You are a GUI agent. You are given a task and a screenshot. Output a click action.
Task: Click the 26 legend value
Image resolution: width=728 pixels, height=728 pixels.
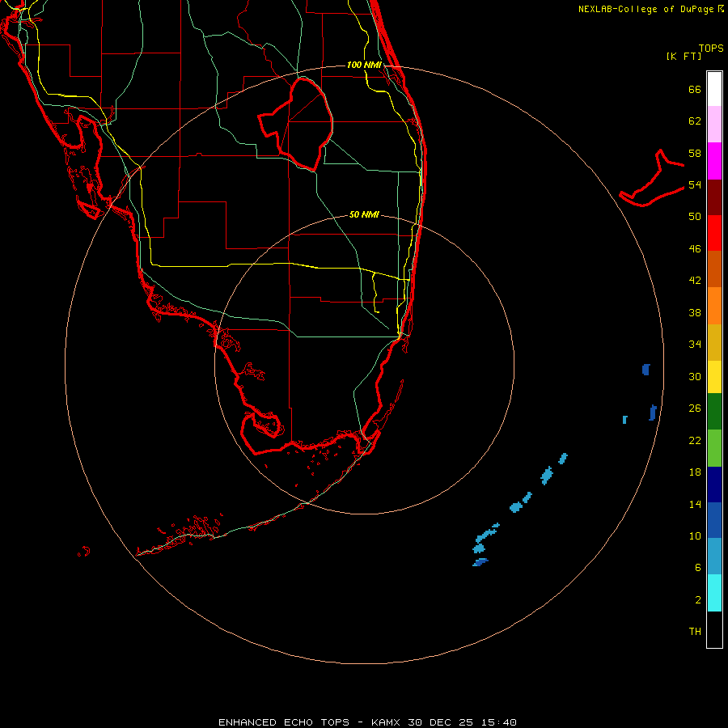click(695, 408)
